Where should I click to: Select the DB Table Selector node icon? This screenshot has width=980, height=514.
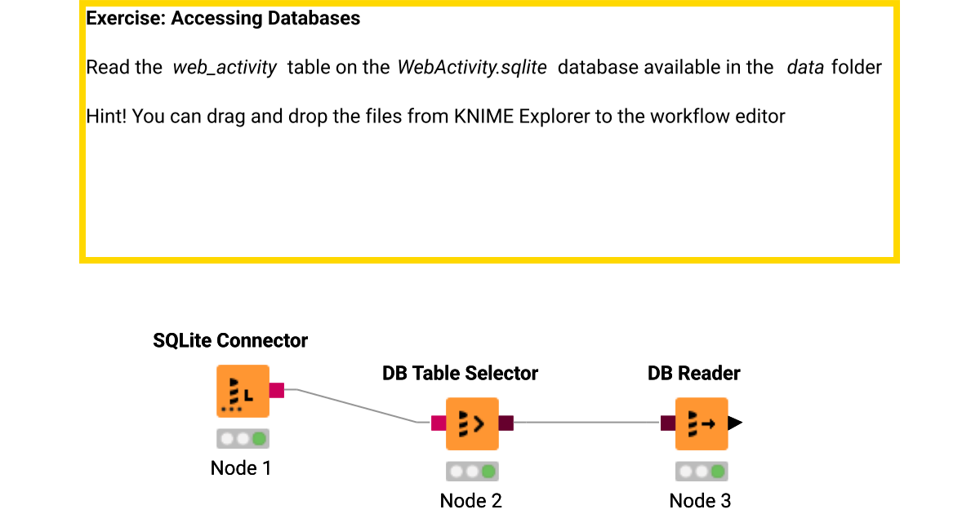[472, 423]
